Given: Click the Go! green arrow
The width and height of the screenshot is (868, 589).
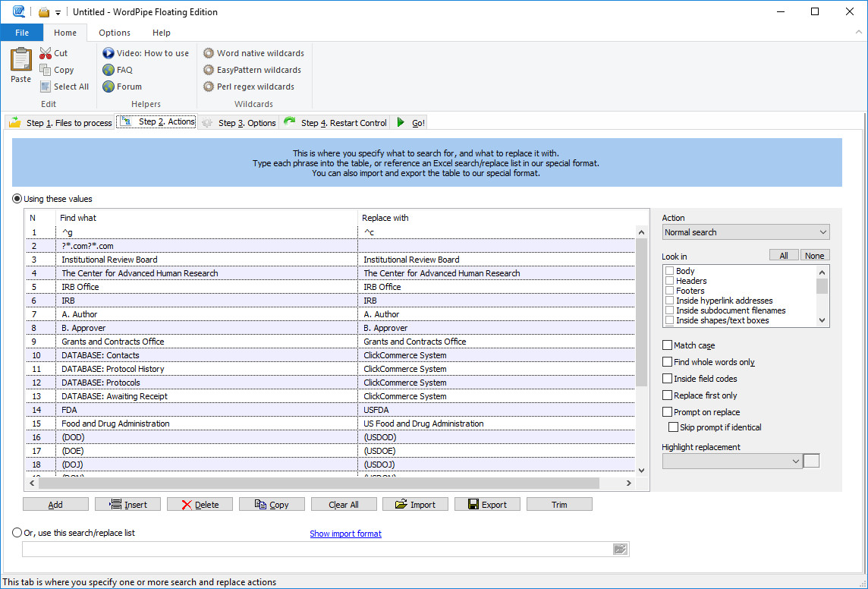Looking at the screenshot, I should 402,122.
